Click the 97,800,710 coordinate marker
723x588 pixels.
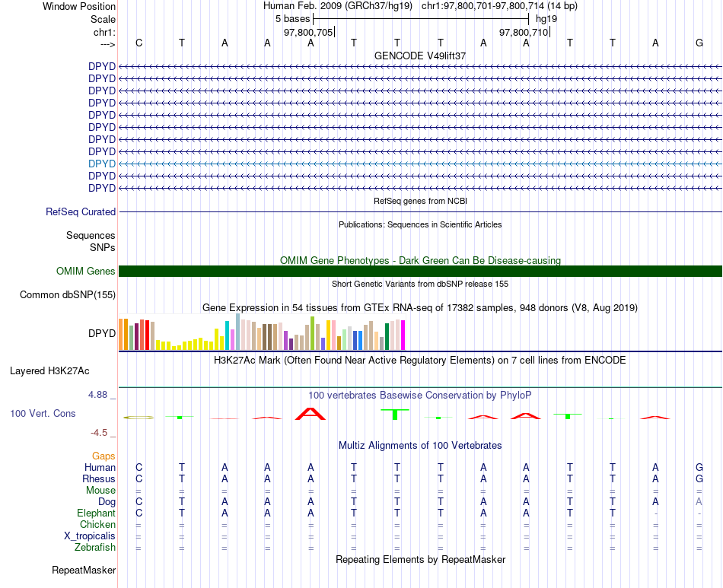[524, 32]
